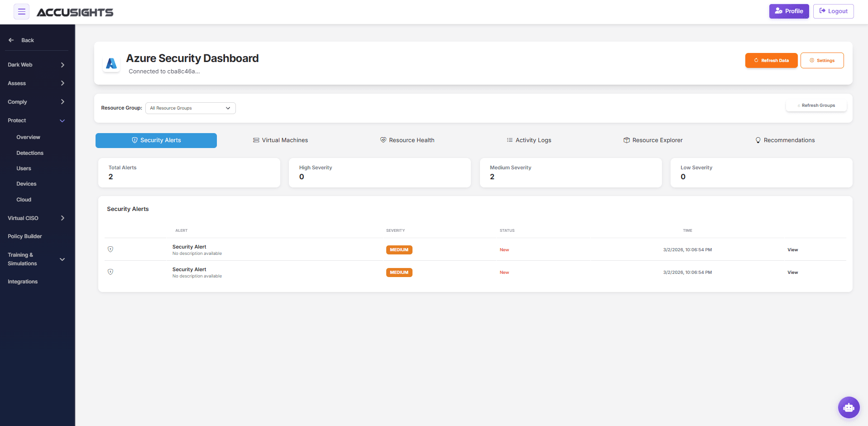The width and height of the screenshot is (868, 426).
Task: Go to Overview under Protect
Action: pos(28,137)
